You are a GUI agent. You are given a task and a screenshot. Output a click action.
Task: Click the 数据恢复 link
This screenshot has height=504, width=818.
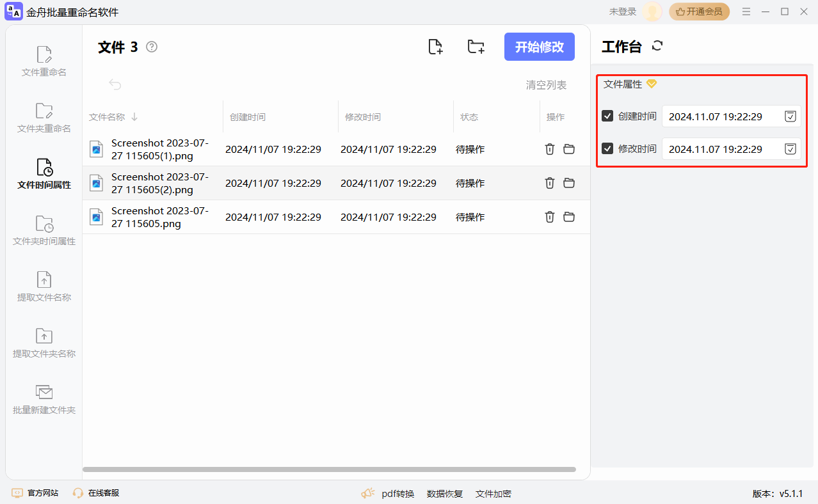pyautogui.click(x=445, y=494)
